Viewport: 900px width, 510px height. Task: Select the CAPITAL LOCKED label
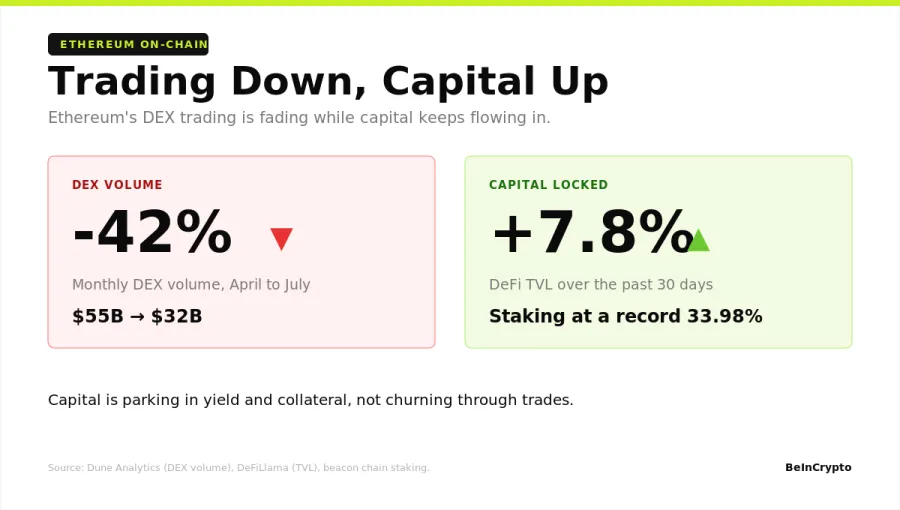tap(548, 185)
